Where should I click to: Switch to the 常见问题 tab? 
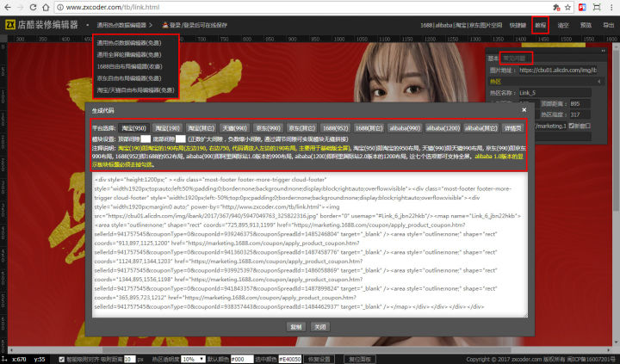[514, 59]
